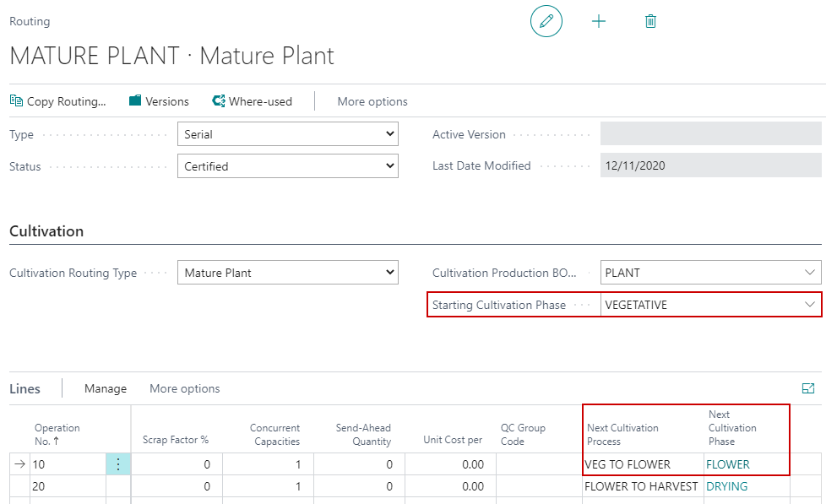Open the Manage menu in Lines
This screenshot has width=826, height=504.
pyautogui.click(x=106, y=389)
